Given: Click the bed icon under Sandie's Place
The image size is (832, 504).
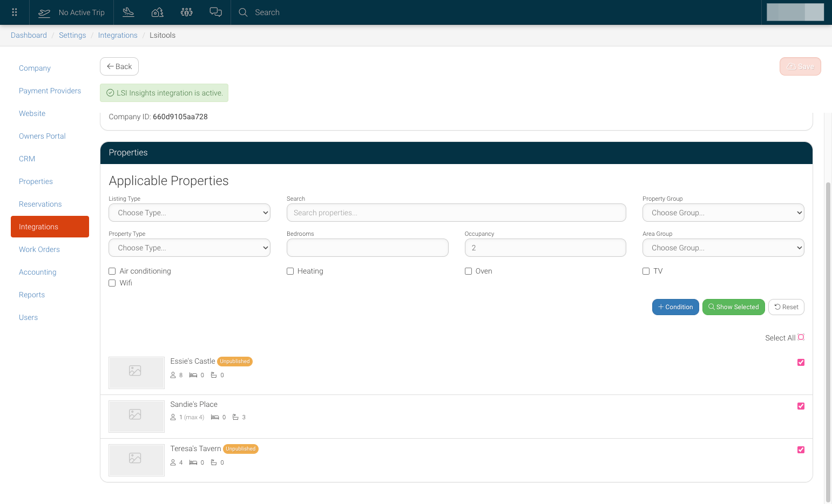Looking at the screenshot, I should click(x=215, y=417).
